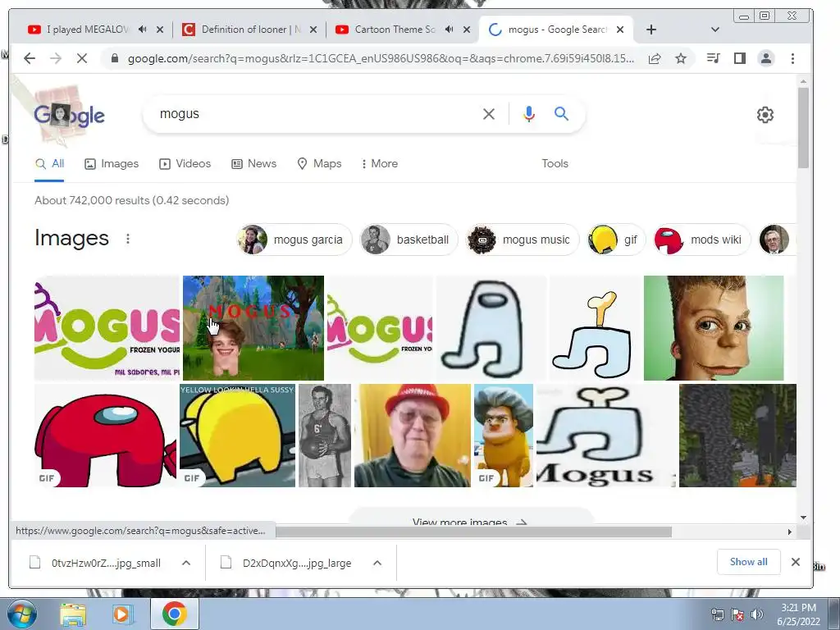This screenshot has height=630, width=840.
Task: Select the News search filter
Action: point(254,163)
